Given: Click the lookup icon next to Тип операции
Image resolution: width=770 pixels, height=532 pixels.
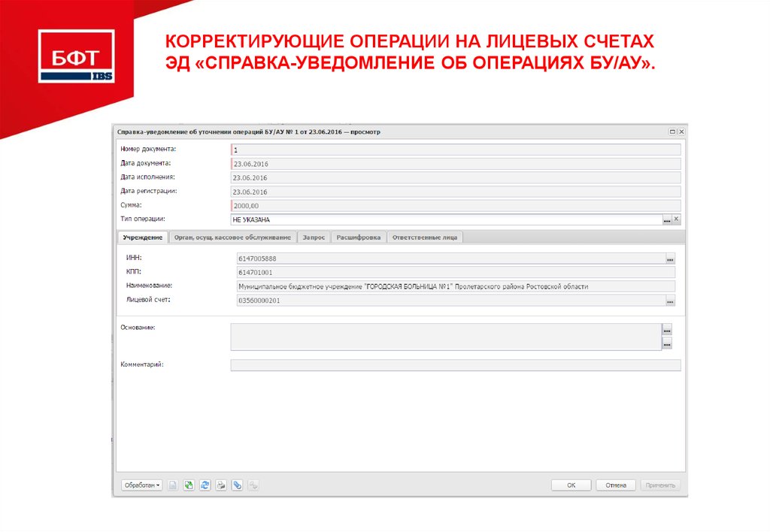Looking at the screenshot, I should pyautogui.click(x=667, y=219).
